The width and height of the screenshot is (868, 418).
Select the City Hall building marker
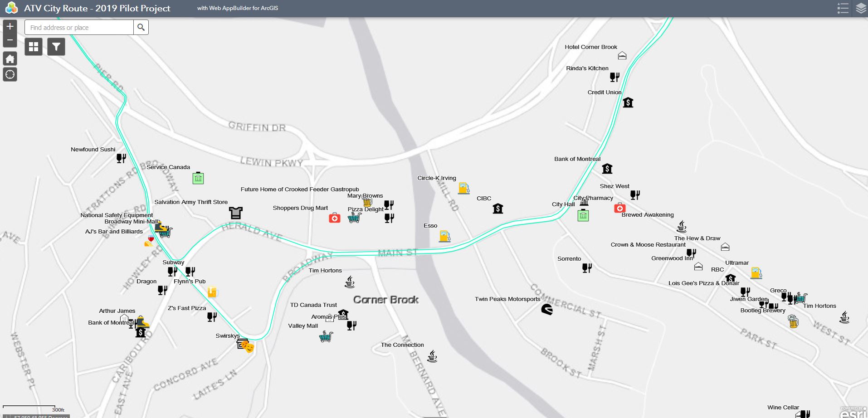tap(583, 215)
